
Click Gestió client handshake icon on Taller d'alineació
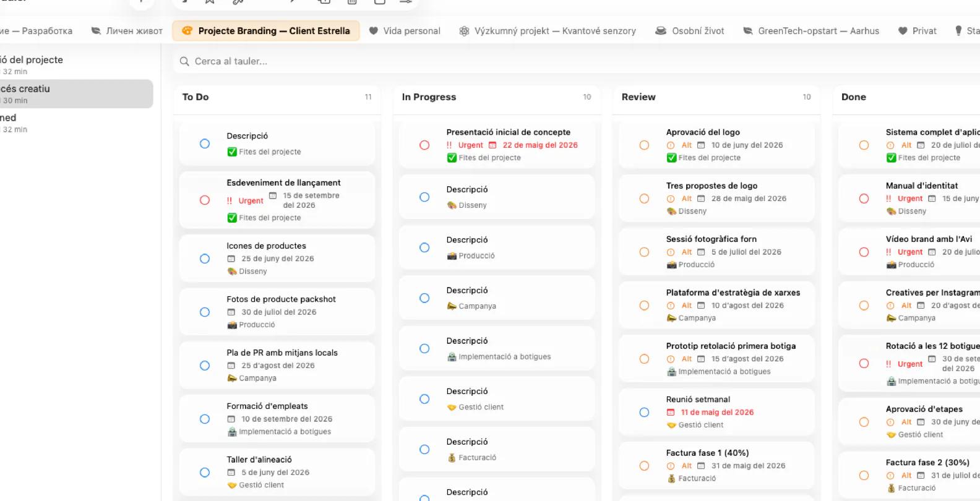pyautogui.click(x=232, y=485)
